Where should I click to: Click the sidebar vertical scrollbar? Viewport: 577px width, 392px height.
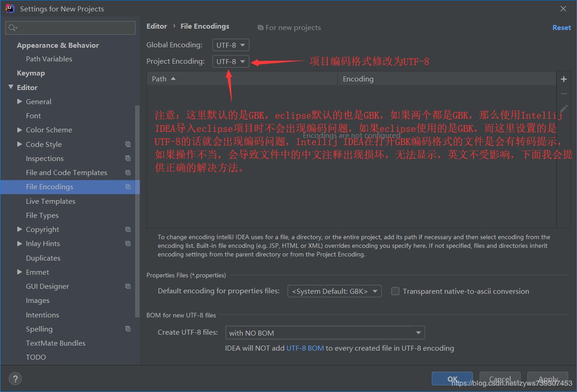tap(137, 211)
